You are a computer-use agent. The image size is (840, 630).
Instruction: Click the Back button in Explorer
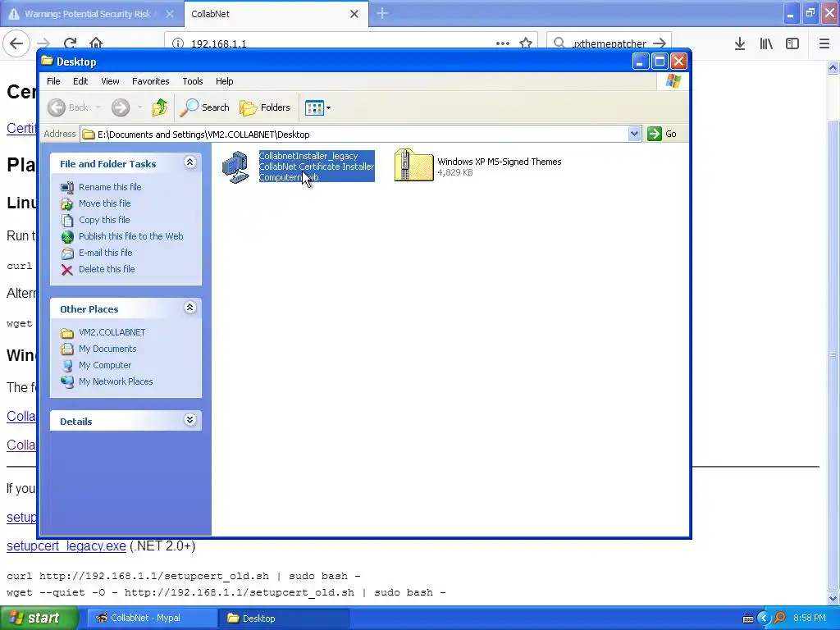coord(67,107)
